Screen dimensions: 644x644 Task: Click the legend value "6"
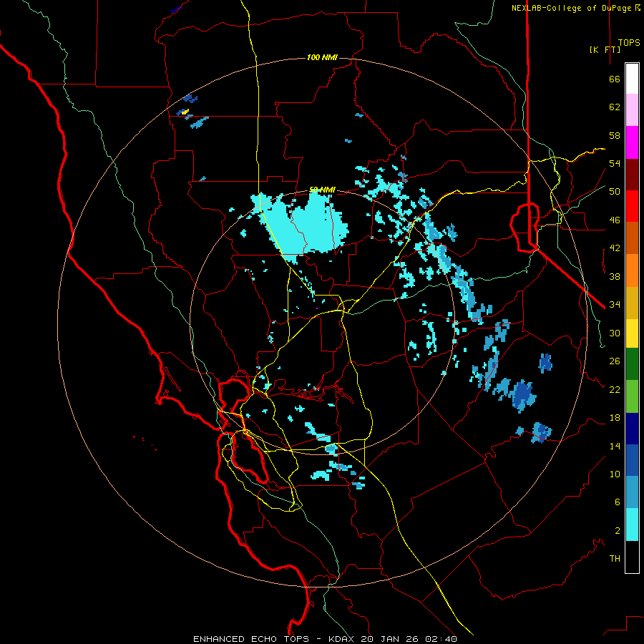pyautogui.click(x=618, y=502)
